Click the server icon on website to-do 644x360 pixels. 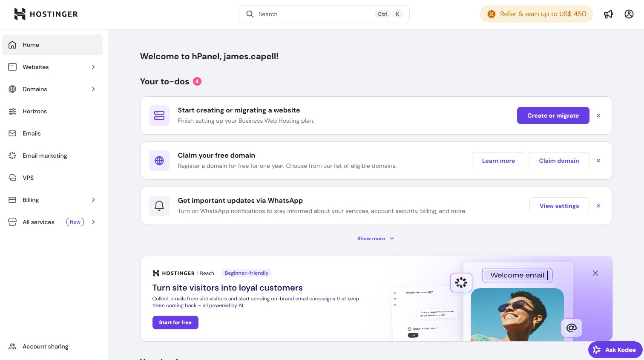coord(159,115)
